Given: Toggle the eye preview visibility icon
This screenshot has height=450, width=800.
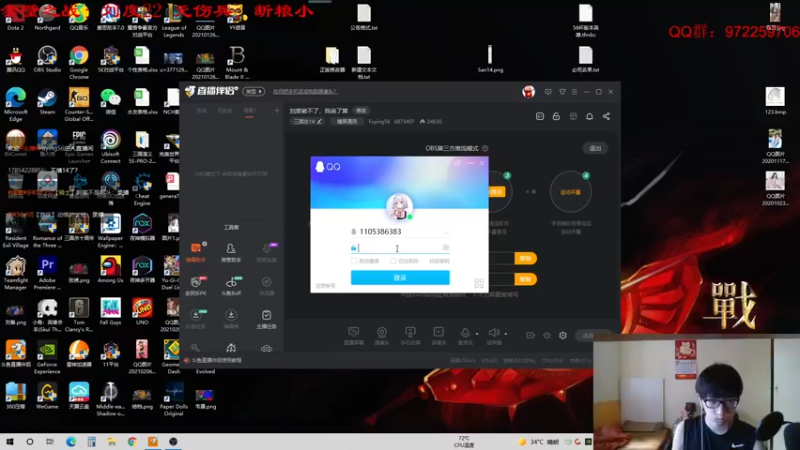Looking at the screenshot, I should 546,335.
